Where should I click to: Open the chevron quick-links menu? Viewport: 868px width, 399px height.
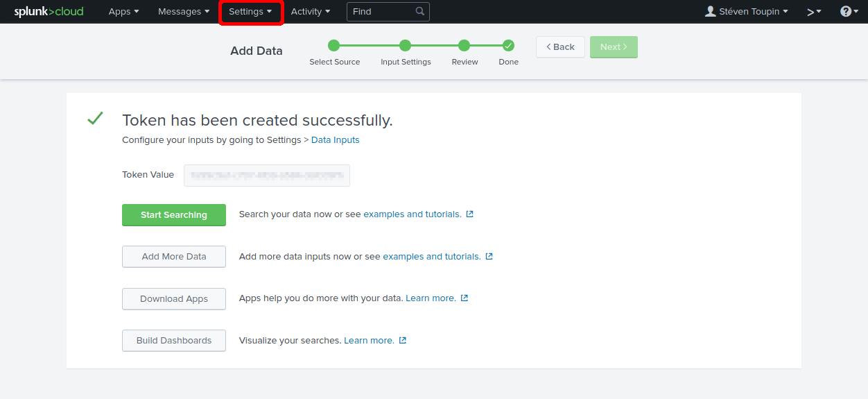(814, 12)
